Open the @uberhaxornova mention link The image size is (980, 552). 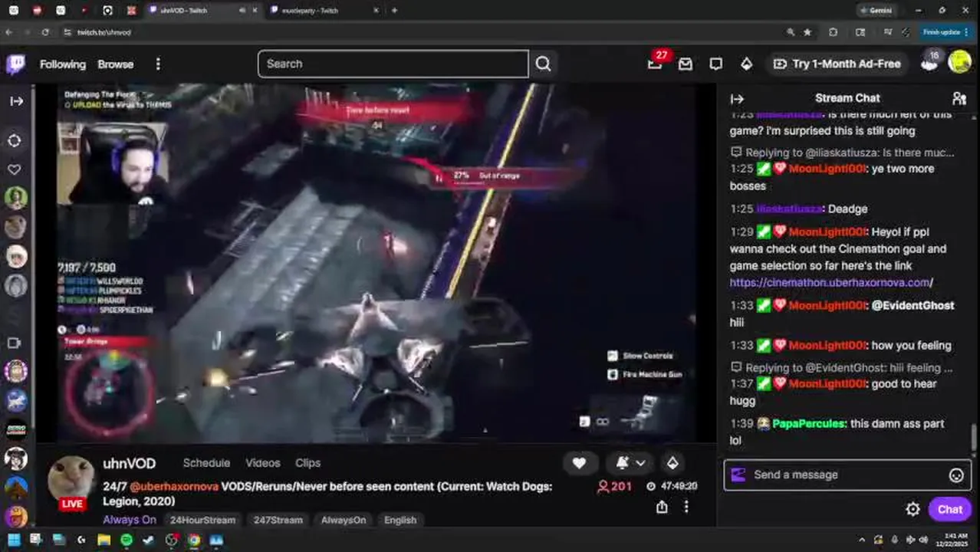[x=174, y=486]
